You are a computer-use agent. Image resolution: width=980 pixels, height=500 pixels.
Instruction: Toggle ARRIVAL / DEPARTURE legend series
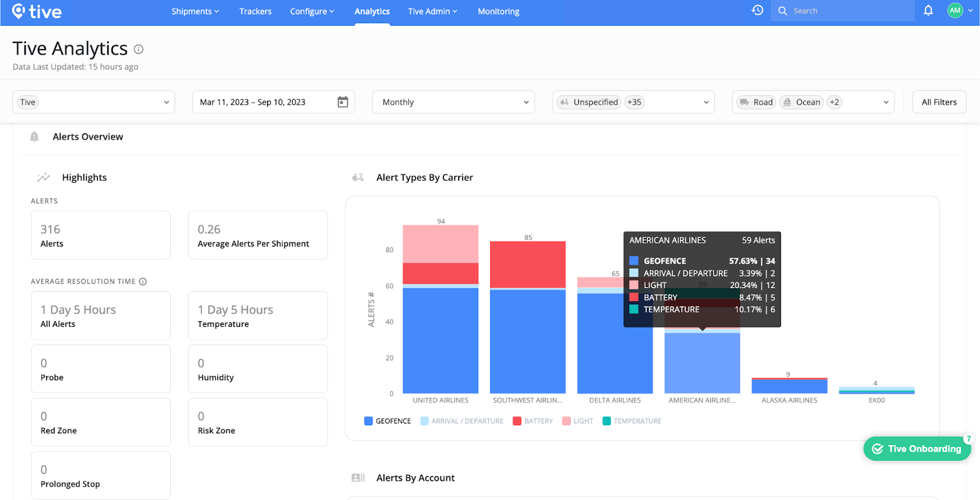462,421
